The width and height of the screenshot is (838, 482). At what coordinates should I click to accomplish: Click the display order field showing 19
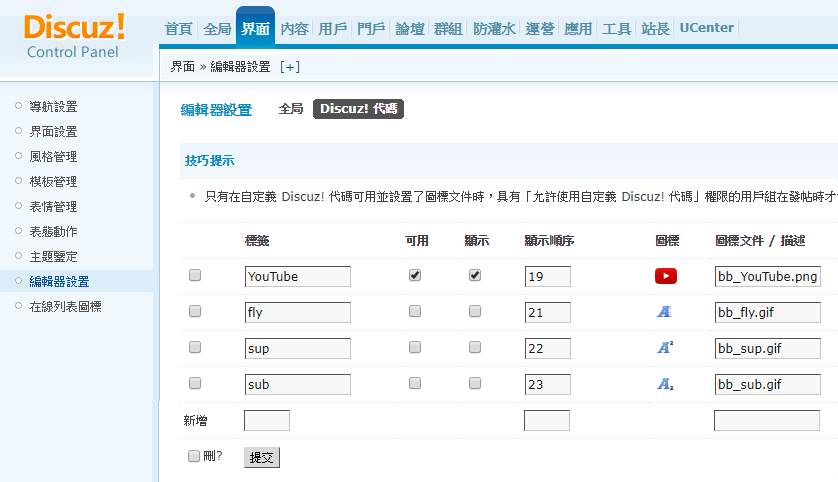(547, 276)
